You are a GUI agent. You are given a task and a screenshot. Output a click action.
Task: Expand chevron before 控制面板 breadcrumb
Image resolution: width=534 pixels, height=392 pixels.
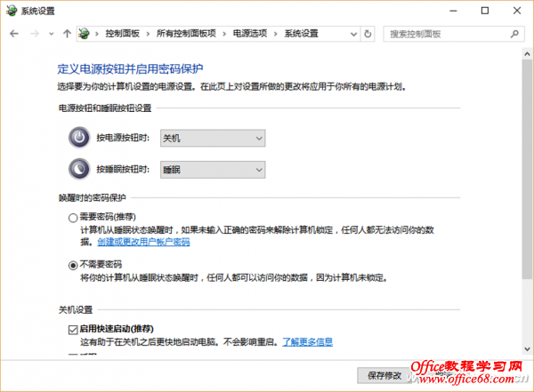[97, 34]
